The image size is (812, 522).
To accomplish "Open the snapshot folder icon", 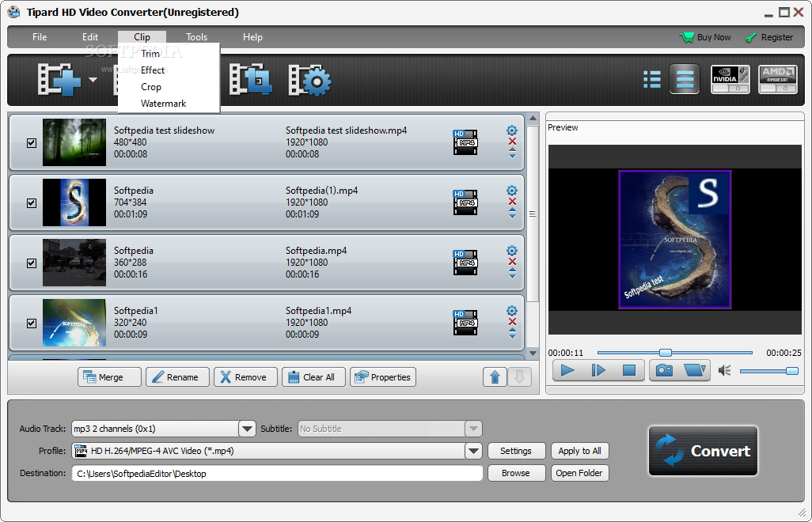I will 694,370.
